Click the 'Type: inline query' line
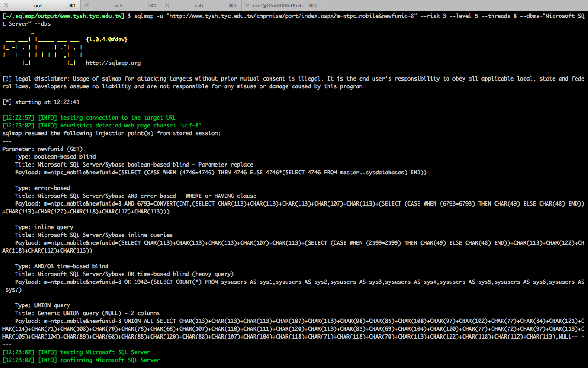The image size is (588, 368). click(44, 227)
